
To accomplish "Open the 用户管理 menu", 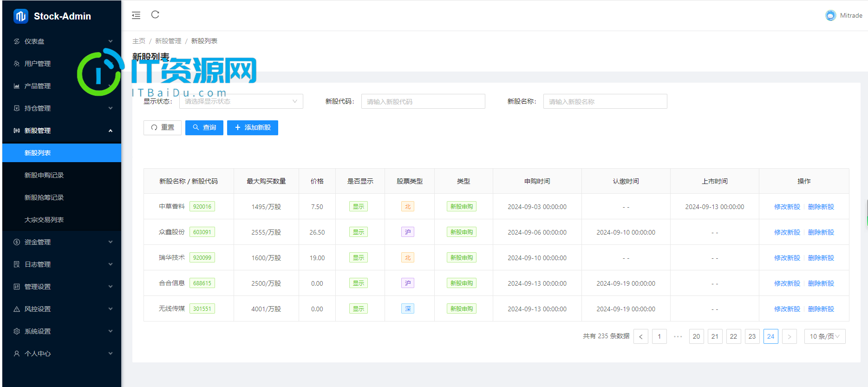I will (x=62, y=64).
